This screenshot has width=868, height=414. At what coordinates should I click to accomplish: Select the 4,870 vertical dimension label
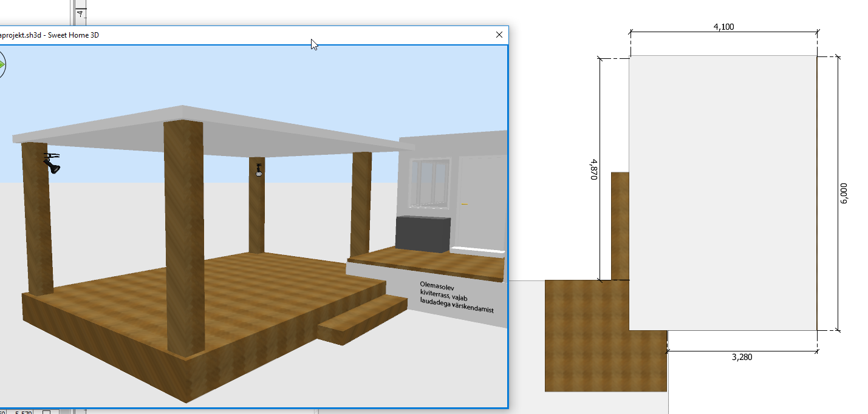click(593, 169)
